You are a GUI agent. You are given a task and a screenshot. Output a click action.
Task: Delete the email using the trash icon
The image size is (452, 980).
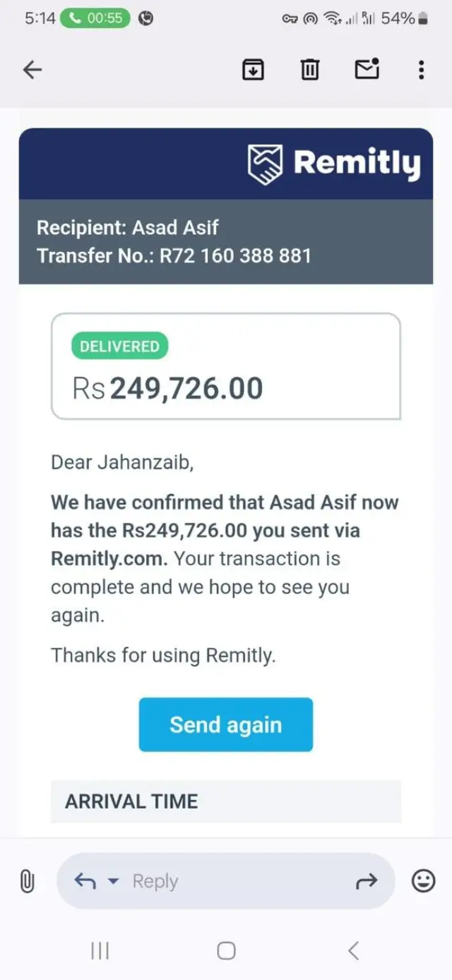[309, 69]
